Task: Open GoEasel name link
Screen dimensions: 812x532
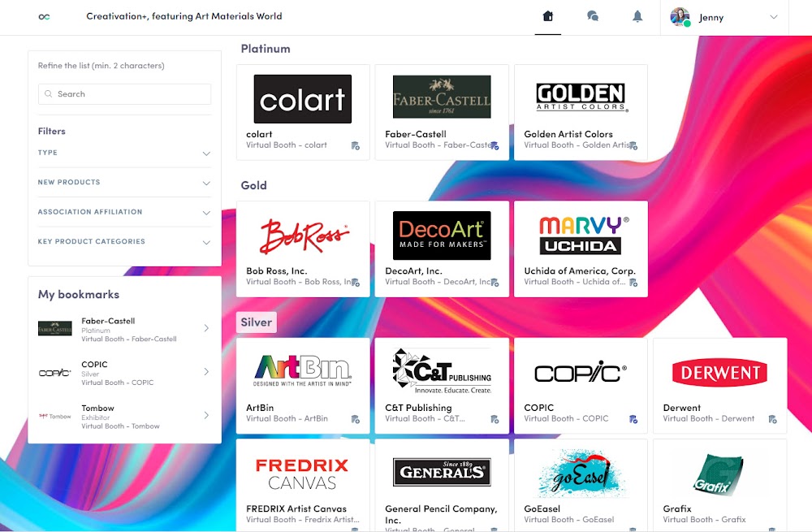Action: [542, 508]
